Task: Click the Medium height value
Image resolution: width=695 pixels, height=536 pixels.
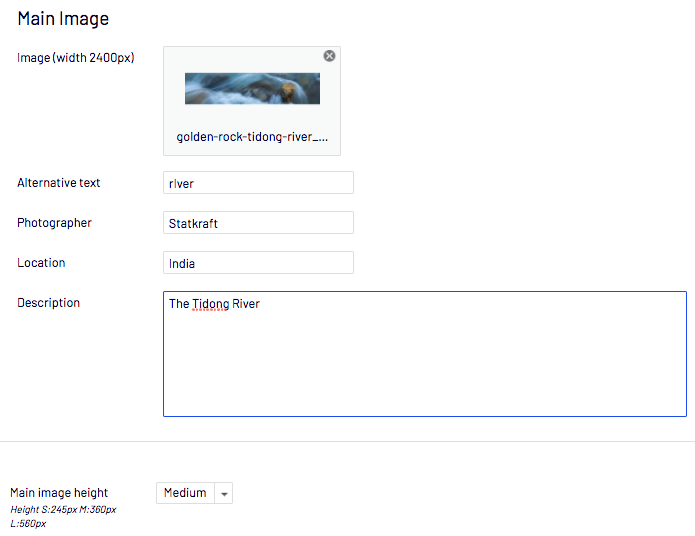Action: point(185,493)
